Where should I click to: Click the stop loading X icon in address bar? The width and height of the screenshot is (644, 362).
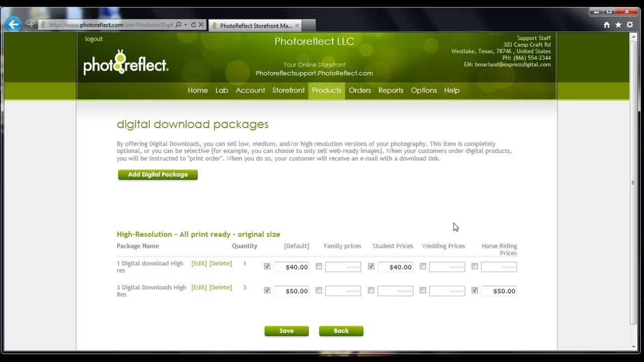(201, 25)
